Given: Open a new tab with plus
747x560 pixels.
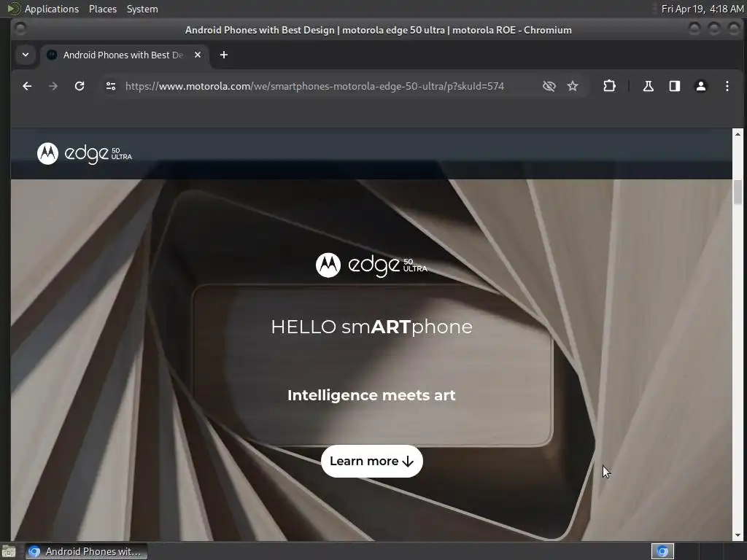Looking at the screenshot, I should coord(224,55).
